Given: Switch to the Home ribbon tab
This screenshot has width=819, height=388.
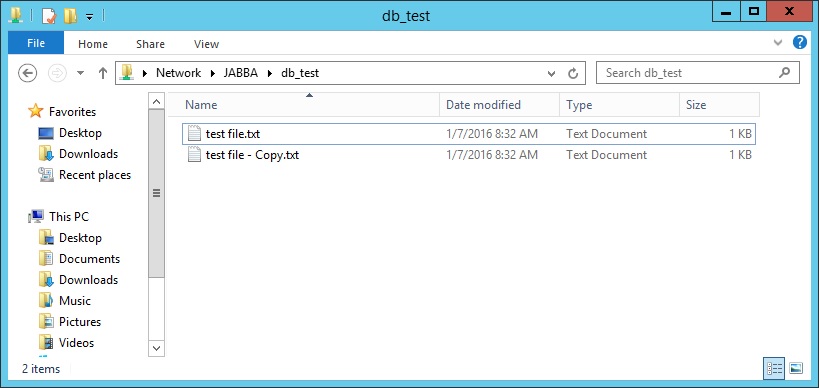Looking at the screenshot, I should pyautogui.click(x=93, y=44).
